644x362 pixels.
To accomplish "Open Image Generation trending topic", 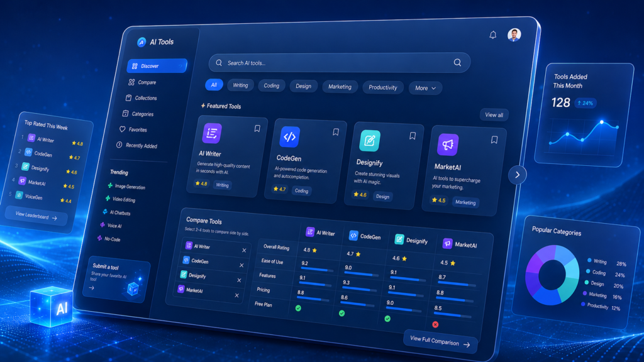I will click(x=126, y=186).
